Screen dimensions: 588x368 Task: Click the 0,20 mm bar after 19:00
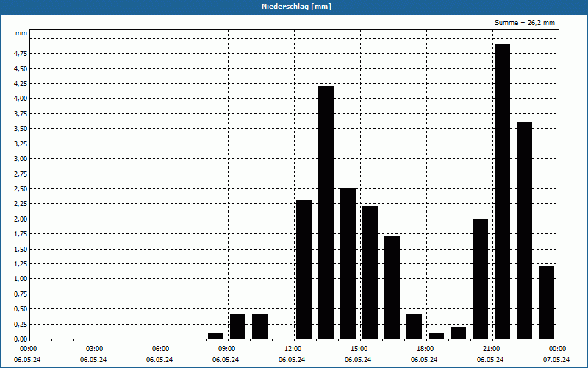point(458,333)
